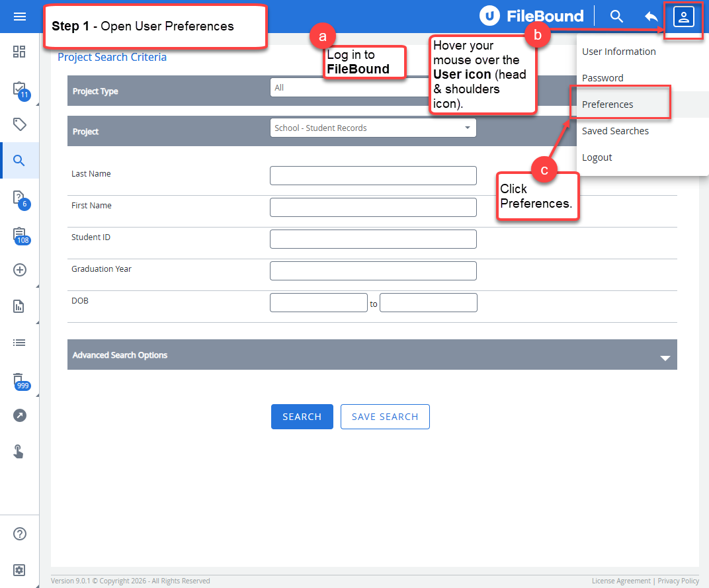Click the DOB end date field
Screen dimensions: 709x588
[x=428, y=302]
